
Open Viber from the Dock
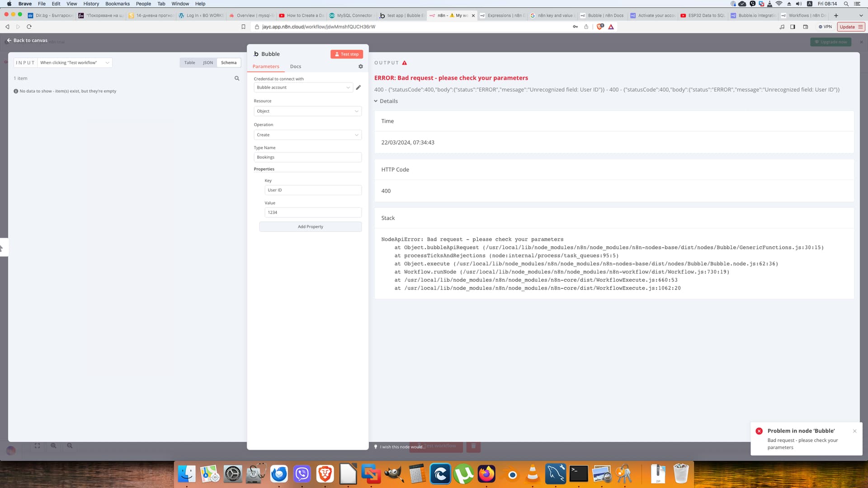[302, 474]
